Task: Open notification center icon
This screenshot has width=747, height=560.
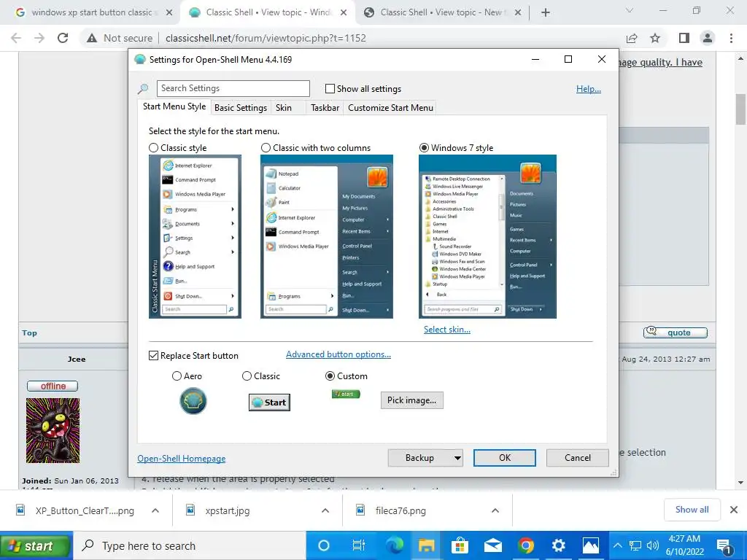Action: pos(724,546)
